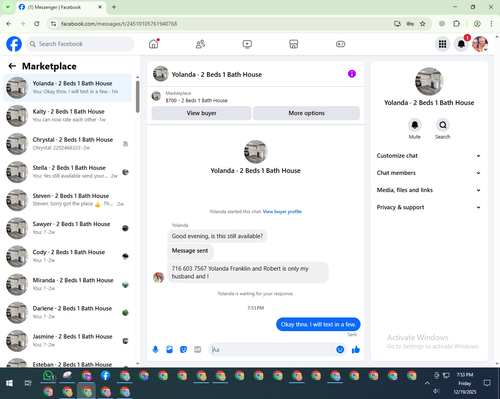
Task: Open the account profile picture menu
Action: pyautogui.click(x=480, y=44)
